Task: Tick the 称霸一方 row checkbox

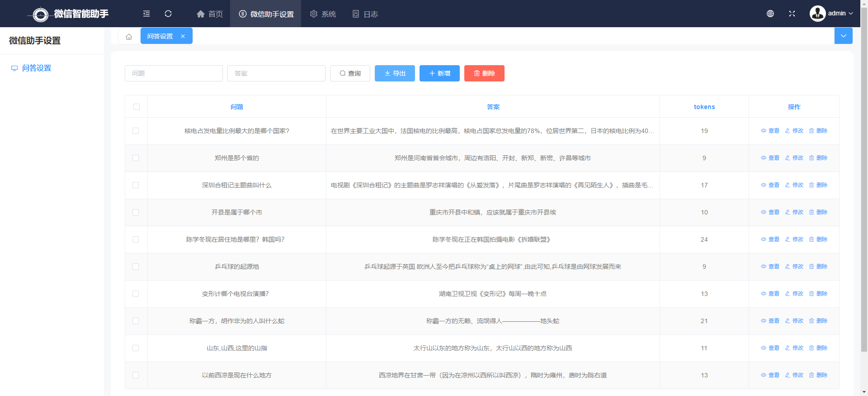Action: tap(136, 321)
